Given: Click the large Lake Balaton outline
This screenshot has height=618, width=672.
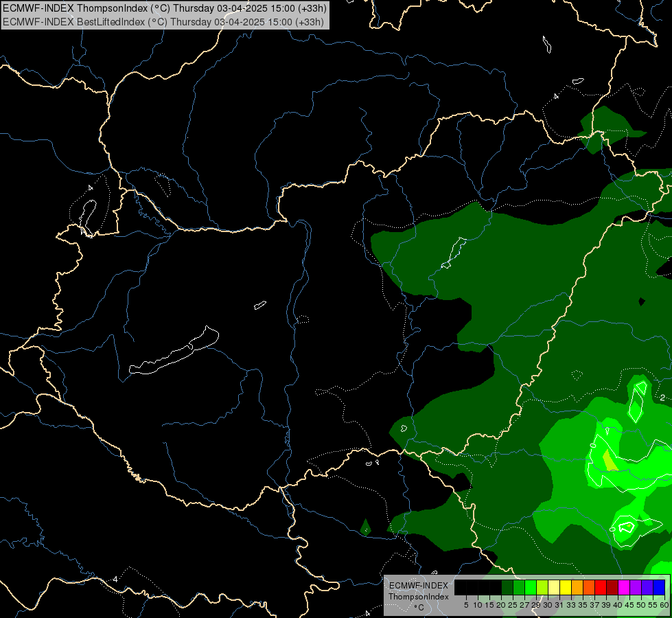Looking at the screenshot, I should click(174, 351).
